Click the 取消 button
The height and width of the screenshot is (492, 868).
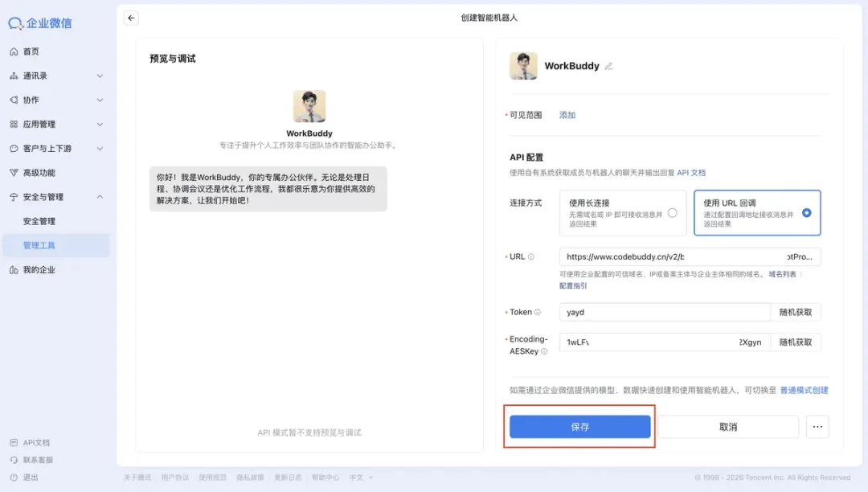pyautogui.click(x=728, y=427)
